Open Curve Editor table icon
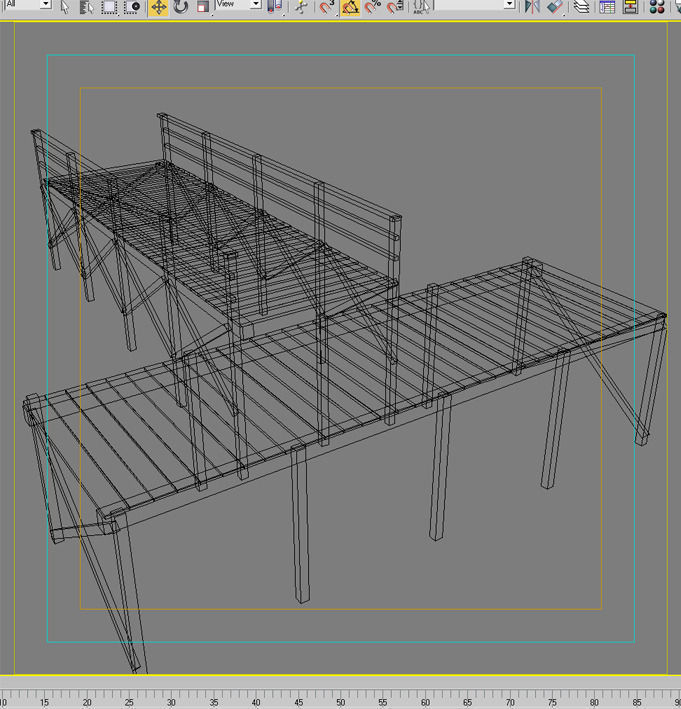The width and height of the screenshot is (681, 709). tap(607, 7)
